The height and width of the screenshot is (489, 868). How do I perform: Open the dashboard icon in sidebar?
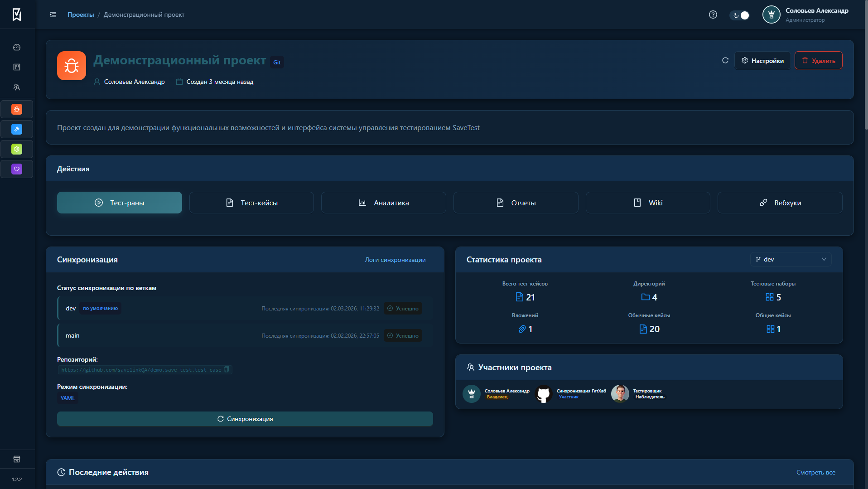click(17, 47)
